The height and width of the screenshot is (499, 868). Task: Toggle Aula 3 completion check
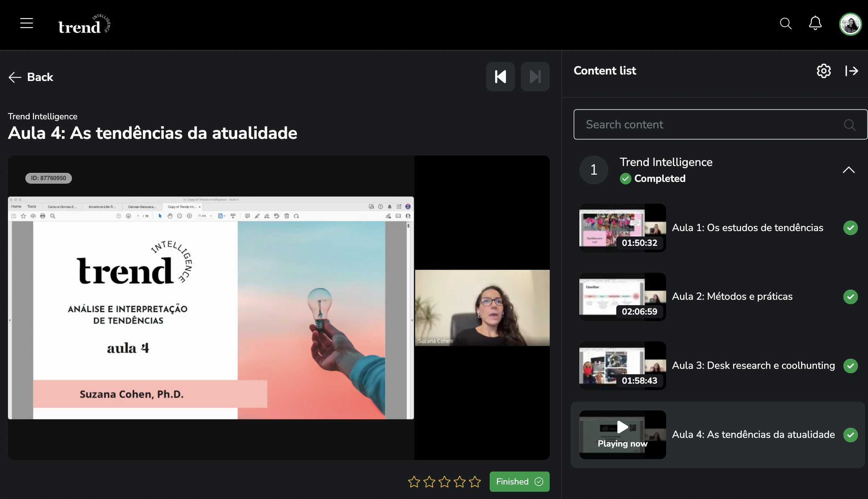(x=851, y=366)
